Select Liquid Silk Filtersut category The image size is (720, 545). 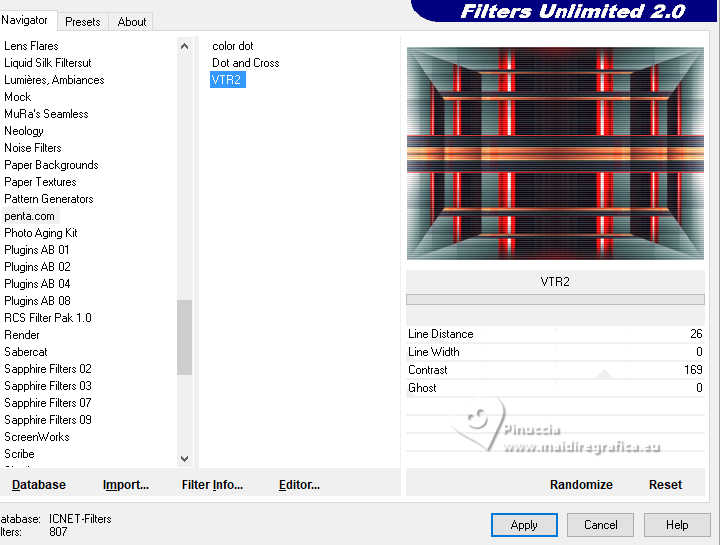48,63
